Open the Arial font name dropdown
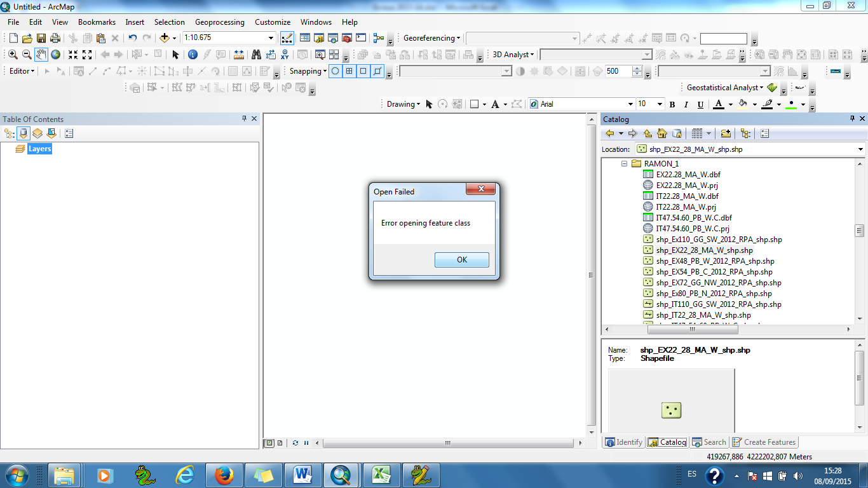This screenshot has height=488, width=868. (x=630, y=104)
